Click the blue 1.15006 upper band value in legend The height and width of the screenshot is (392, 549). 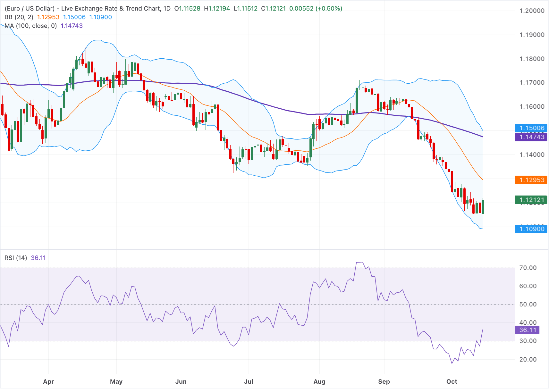click(74, 17)
